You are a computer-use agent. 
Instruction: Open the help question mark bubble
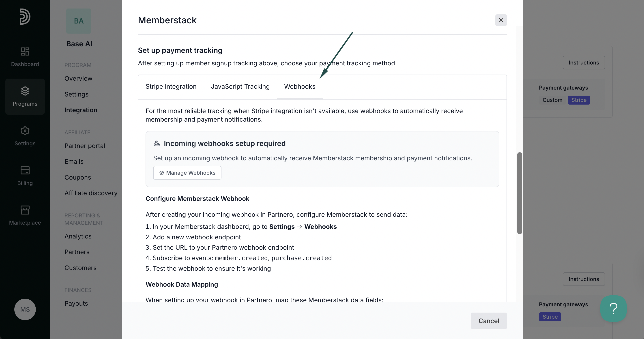click(x=614, y=309)
